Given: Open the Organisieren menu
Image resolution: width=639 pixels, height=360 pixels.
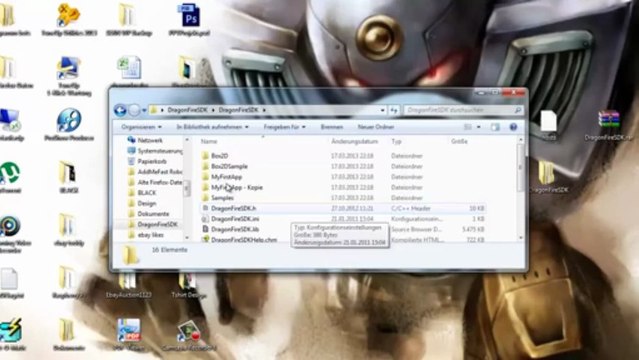Looking at the screenshot, I should (x=141, y=127).
